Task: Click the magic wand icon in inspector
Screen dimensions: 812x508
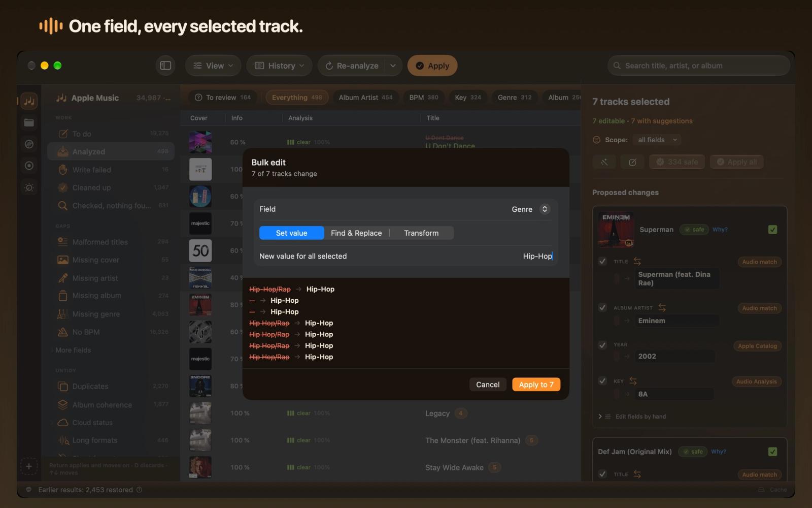Action: (604, 162)
